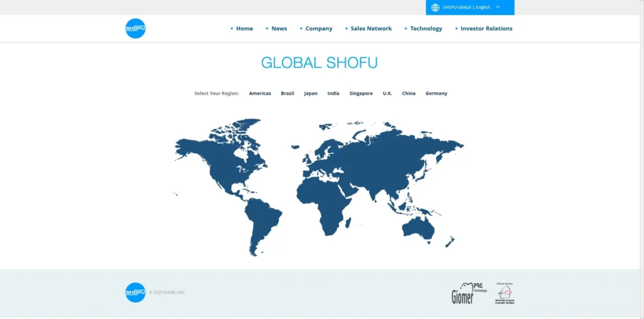Open the News menu item

(x=279, y=28)
